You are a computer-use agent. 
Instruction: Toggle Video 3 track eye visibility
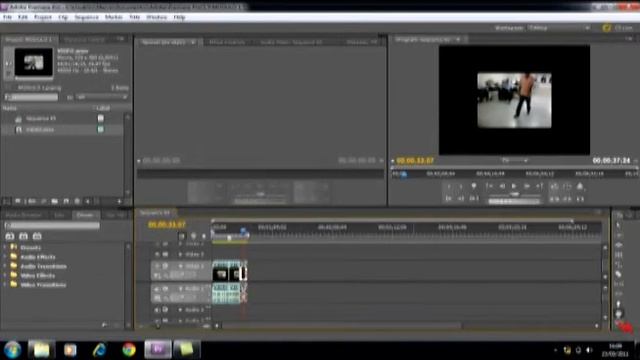[x=157, y=244]
